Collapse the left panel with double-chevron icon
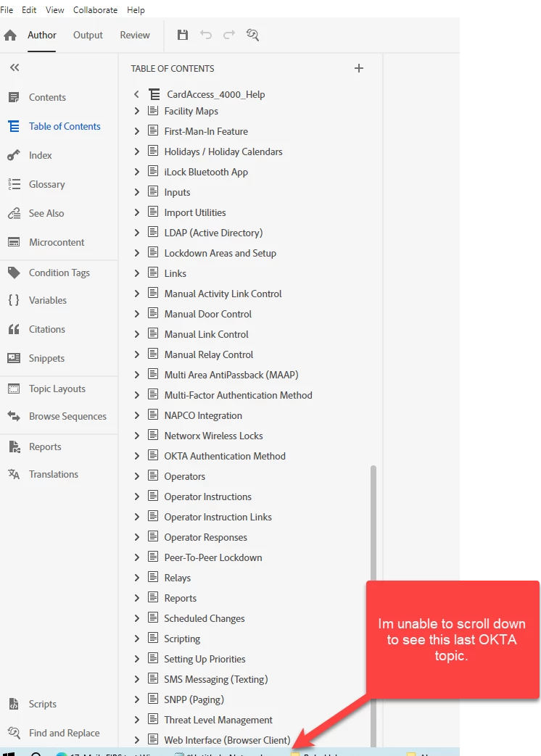The height and width of the screenshot is (756, 541). [x=15, y=67]
